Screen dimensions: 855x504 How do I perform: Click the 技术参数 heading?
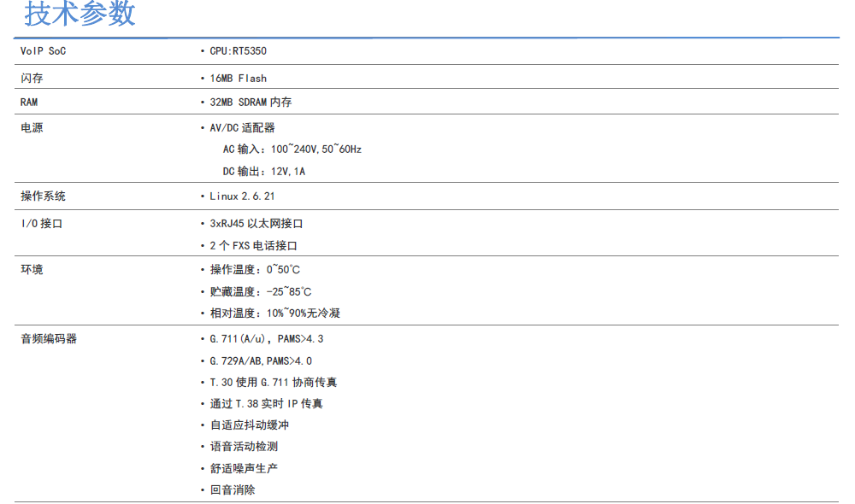point(80,15)
